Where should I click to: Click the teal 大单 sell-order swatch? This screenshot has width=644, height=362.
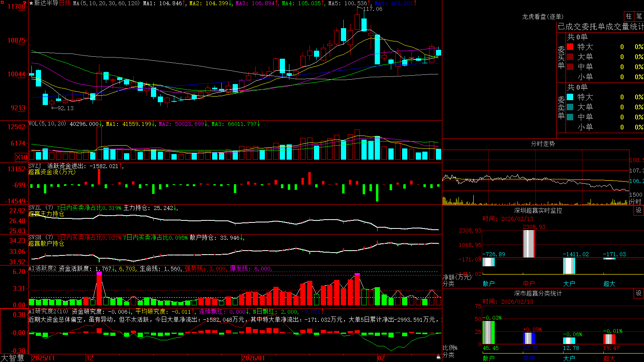[x=570, y=107]
